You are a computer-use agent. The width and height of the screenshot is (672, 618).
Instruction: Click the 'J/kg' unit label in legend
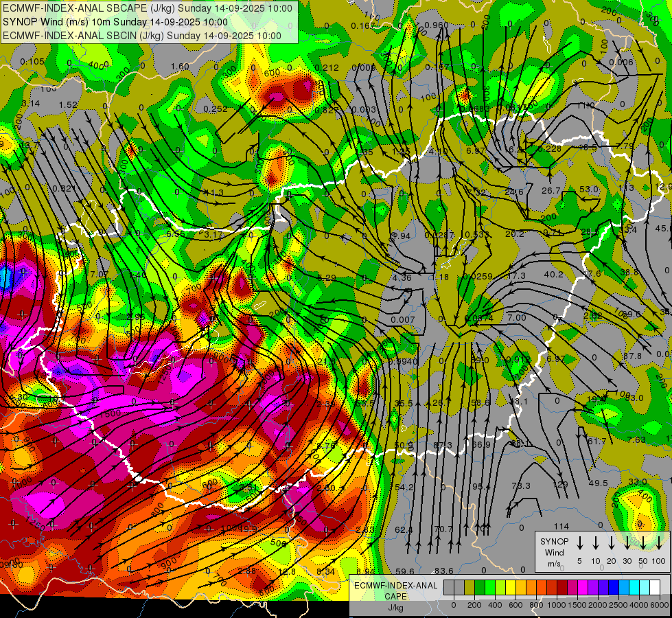pos(395,608)
